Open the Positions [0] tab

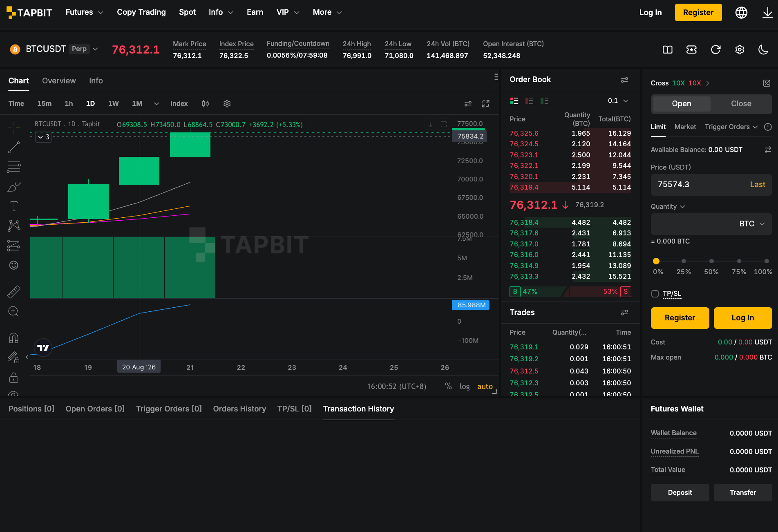(x=31, y=409)
